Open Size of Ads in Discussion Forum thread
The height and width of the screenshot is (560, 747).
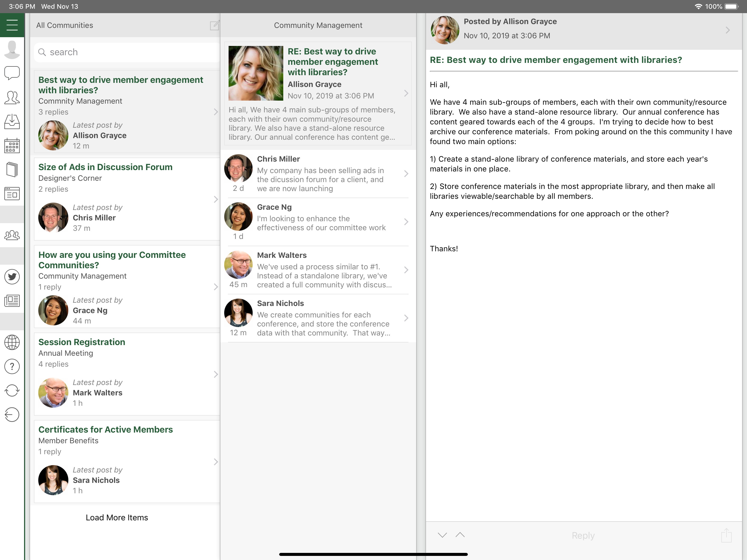point(127,199)
